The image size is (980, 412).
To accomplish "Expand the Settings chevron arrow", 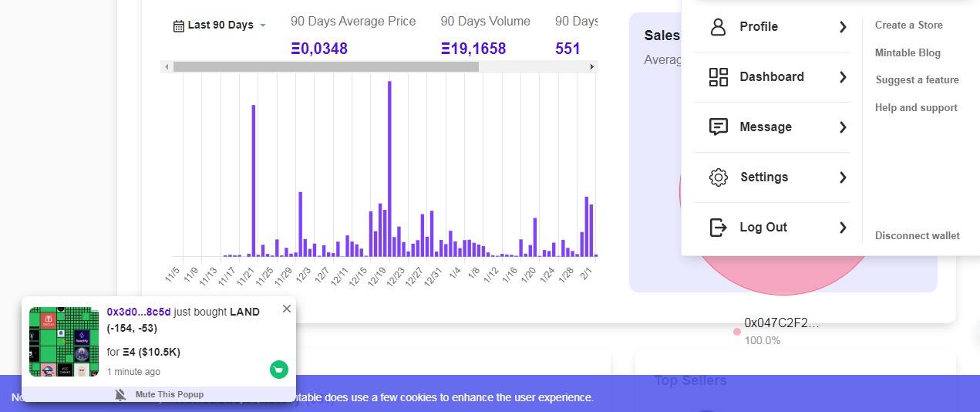I will pos(843,177).
